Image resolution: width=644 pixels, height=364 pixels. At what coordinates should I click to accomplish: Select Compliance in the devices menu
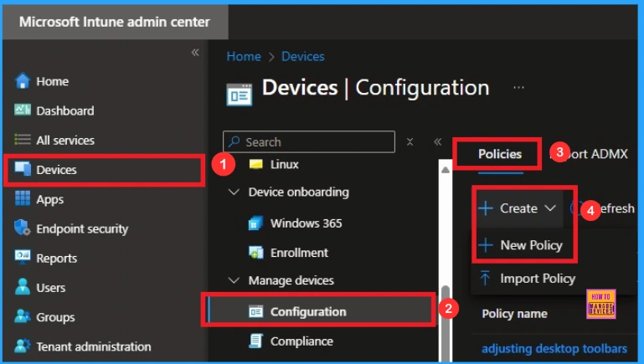[301, 341]
